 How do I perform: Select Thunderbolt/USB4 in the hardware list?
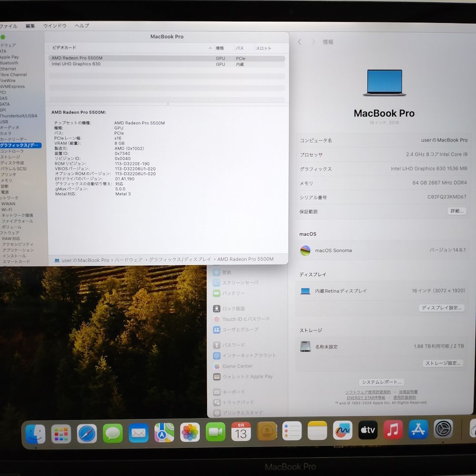click(18, 116)
